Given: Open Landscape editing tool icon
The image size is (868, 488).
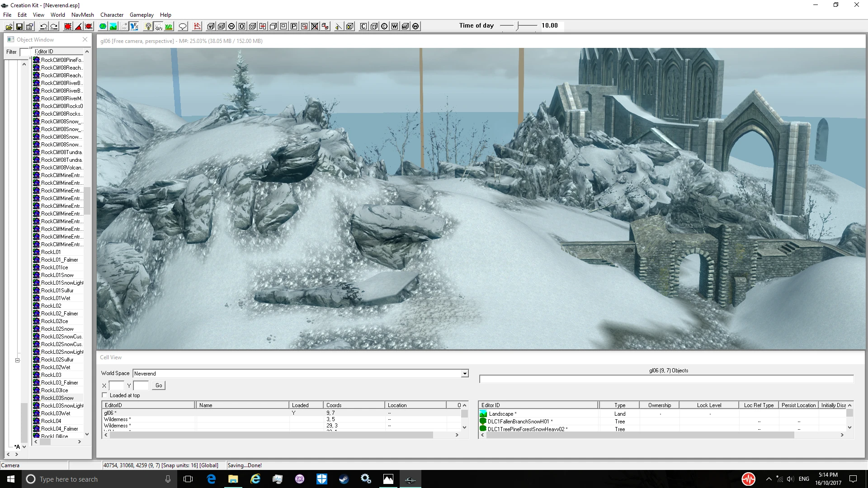Looking at the screenshot, I should pyautogui.click(x=113, y=26).
